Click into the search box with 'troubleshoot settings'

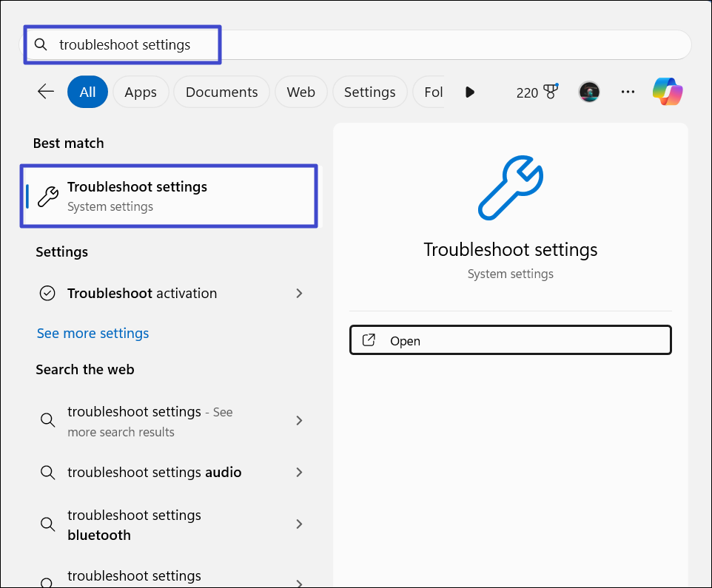357,44
